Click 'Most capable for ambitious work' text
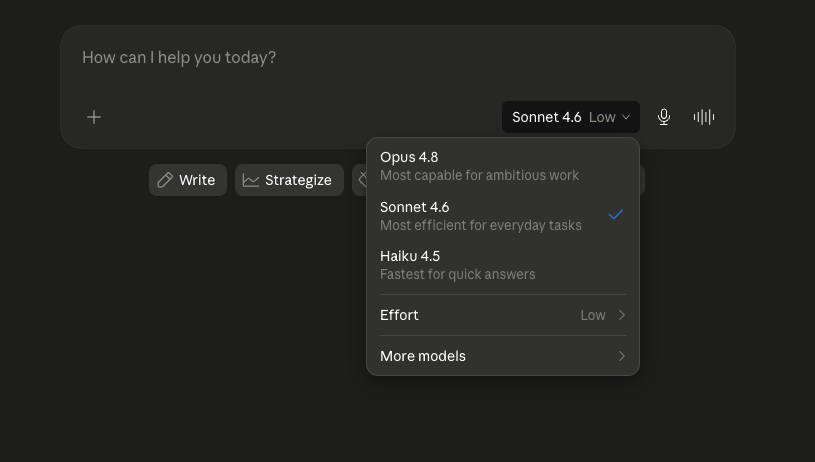815x462 pixels. (x=479, y=176)
